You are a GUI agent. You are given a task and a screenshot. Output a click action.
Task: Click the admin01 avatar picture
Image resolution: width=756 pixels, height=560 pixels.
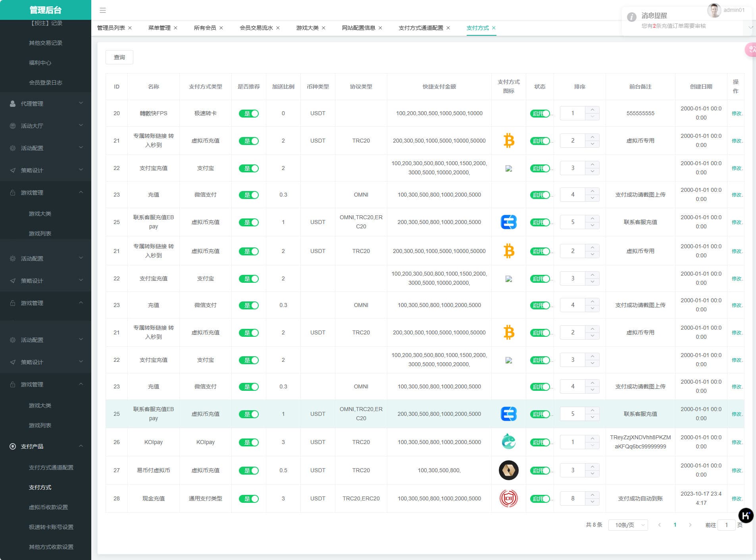tap(714, 10)
